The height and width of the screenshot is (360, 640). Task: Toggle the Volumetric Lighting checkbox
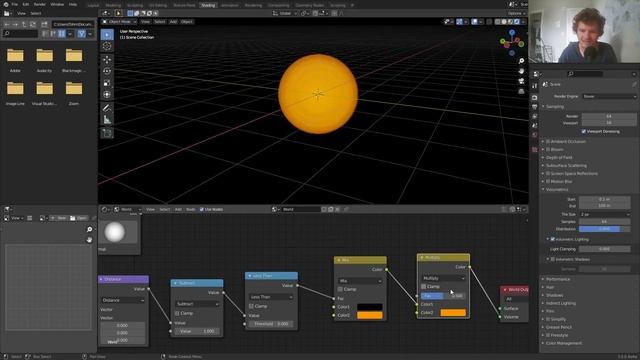553,239
